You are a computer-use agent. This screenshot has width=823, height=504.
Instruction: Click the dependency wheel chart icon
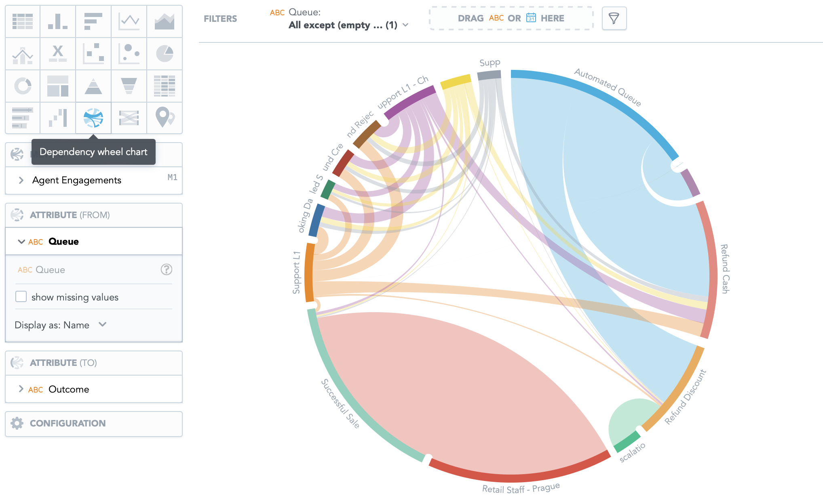tap(93, 118)
